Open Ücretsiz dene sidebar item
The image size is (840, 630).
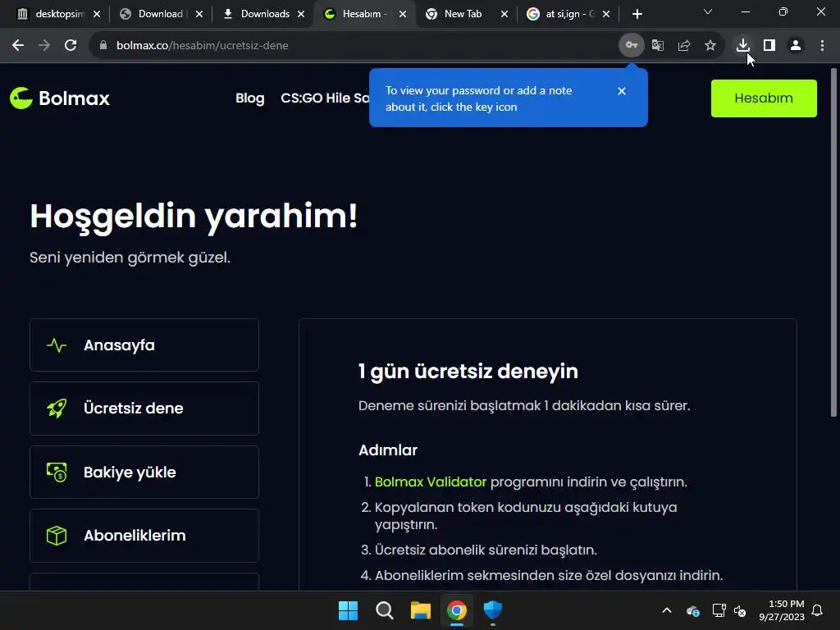coord(144,409)
